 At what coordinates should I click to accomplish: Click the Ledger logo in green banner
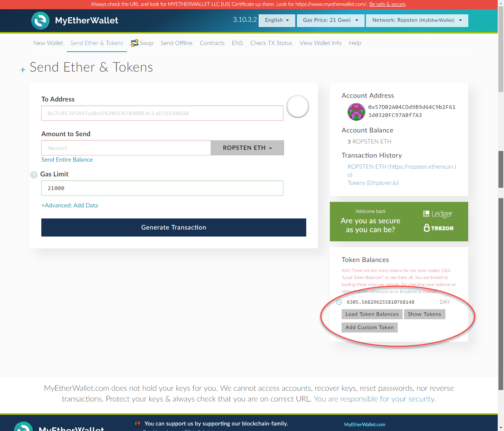tap(438, 214)
